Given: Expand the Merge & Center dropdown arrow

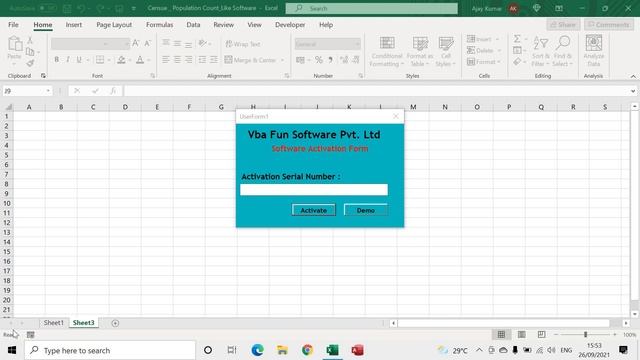Looking at the screenshot, I should [282, 60].
